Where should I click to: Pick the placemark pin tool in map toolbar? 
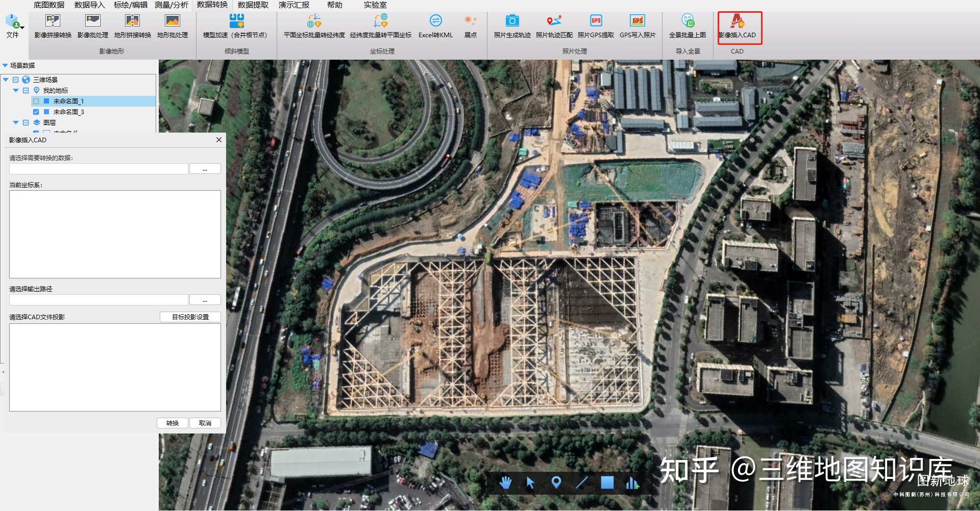556,482
